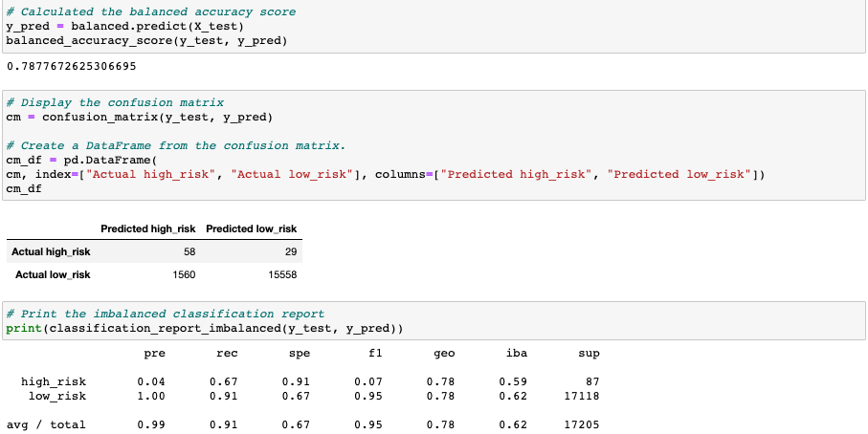Click the table cell value 58
Viewport: 868px width, 434px height.
point(189,252)
